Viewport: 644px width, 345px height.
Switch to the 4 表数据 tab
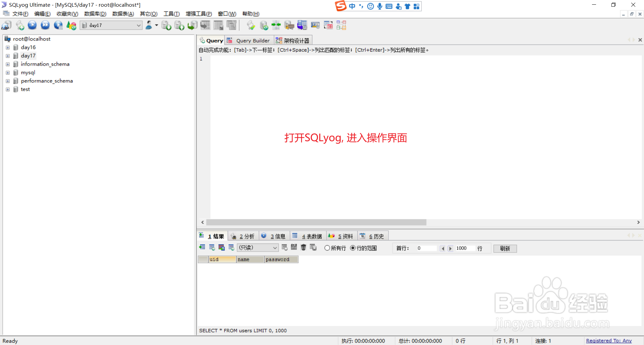(308, 236)
